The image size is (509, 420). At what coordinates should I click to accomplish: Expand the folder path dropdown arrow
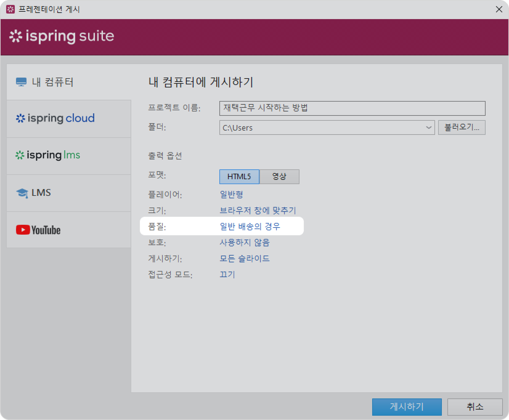pyautogui.click(x=428, y=127)
